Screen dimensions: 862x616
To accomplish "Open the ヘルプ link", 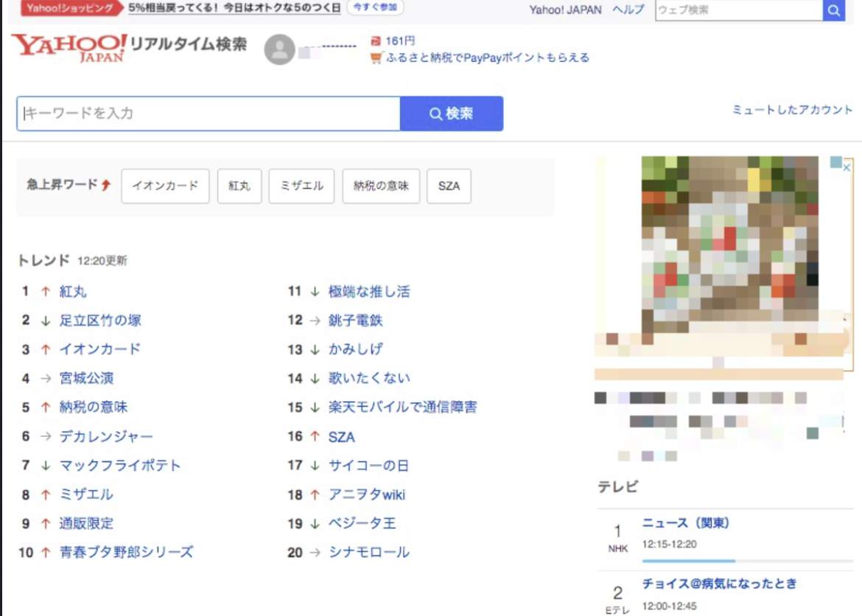I will pyautogui.click(x=628, y=10).
